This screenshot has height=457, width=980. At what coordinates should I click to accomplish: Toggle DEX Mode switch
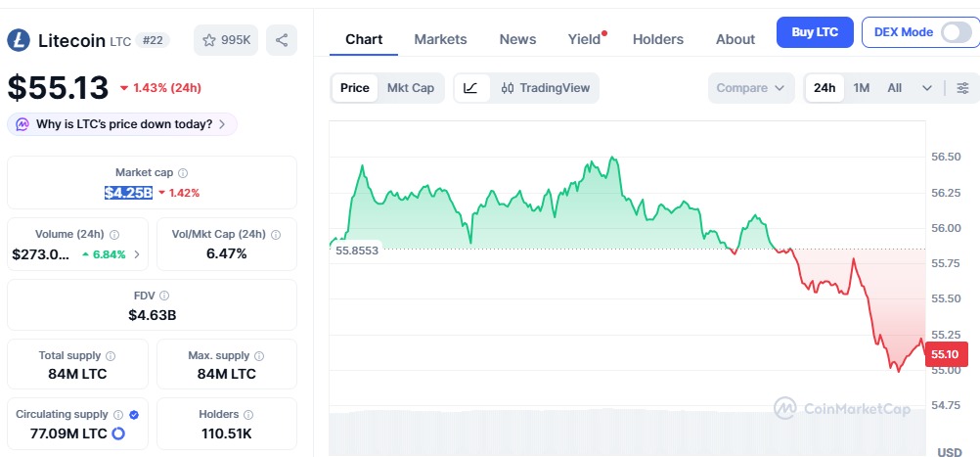tap(957, 32)
